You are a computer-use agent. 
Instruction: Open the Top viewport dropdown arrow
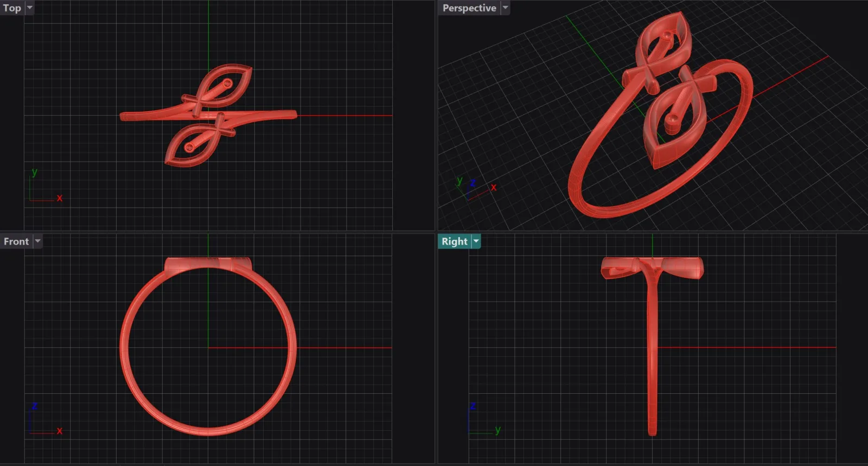click(x=29, y=8)
